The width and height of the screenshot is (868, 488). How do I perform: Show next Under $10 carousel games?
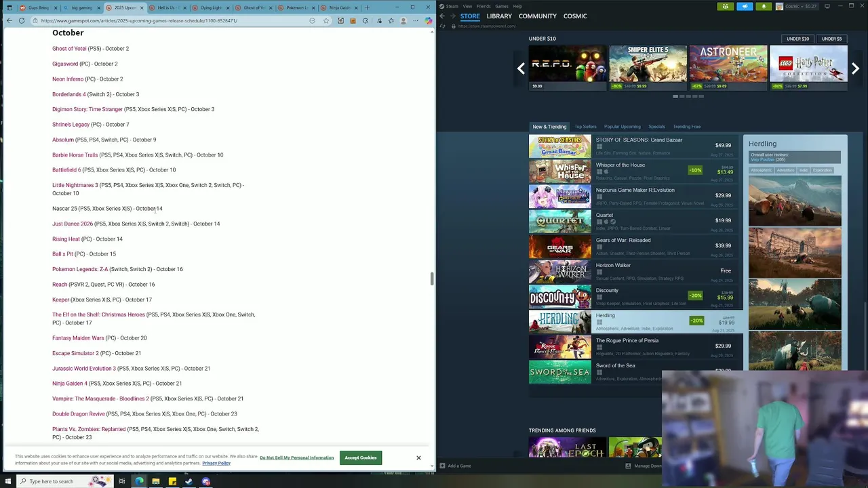coord(855,68)
